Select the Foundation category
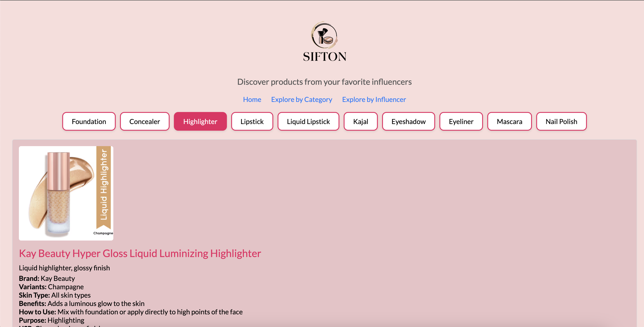 89,121
